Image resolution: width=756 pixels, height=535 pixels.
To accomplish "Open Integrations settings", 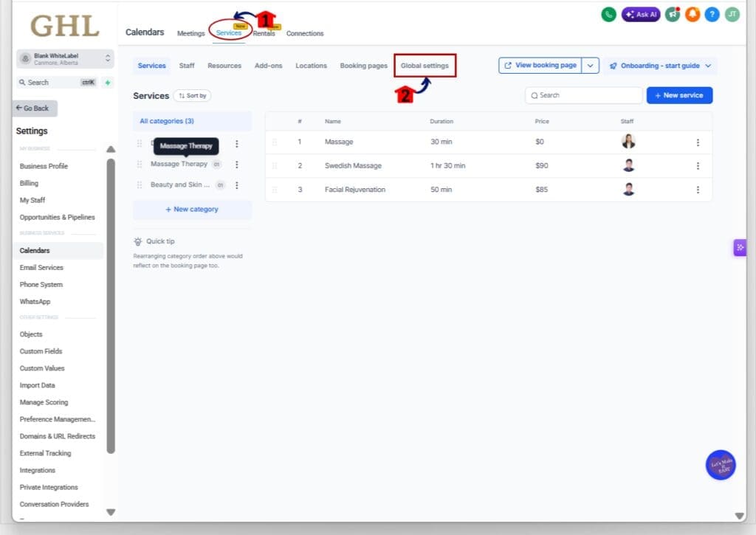I will pyautogui.click(x=37, y=470).
